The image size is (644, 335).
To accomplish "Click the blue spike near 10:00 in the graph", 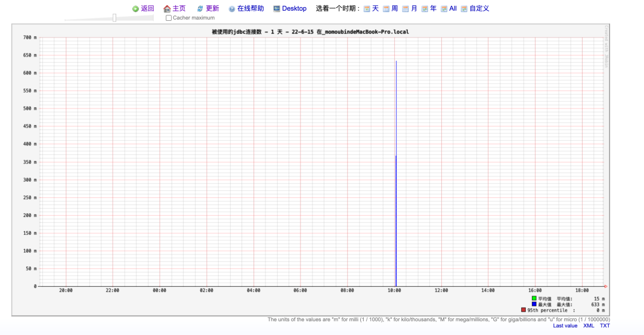I will [x=396, y=172].
